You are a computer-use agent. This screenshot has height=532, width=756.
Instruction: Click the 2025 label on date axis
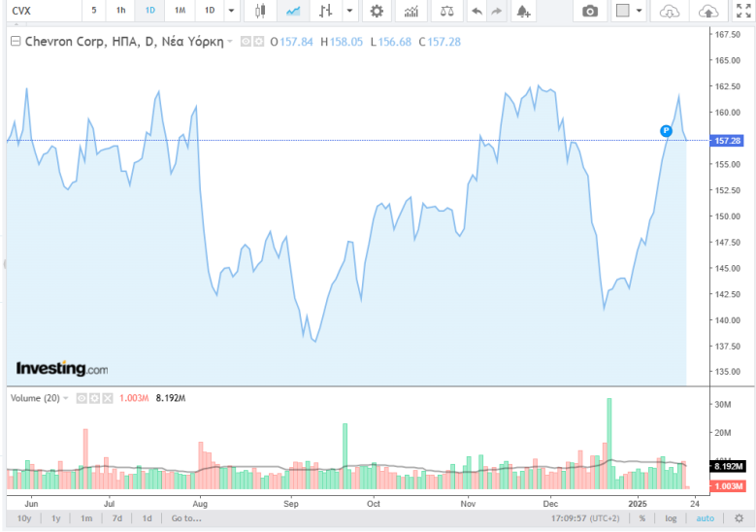coord(638,504)
